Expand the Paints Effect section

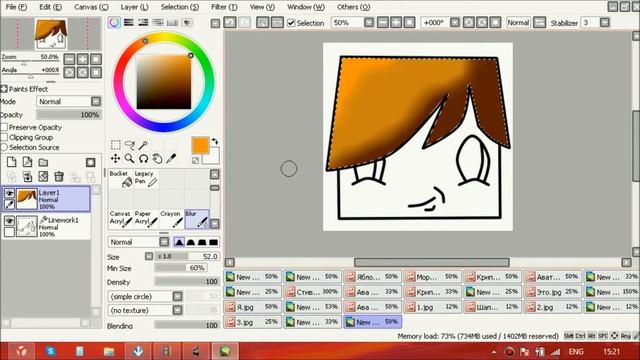[4, 89]
